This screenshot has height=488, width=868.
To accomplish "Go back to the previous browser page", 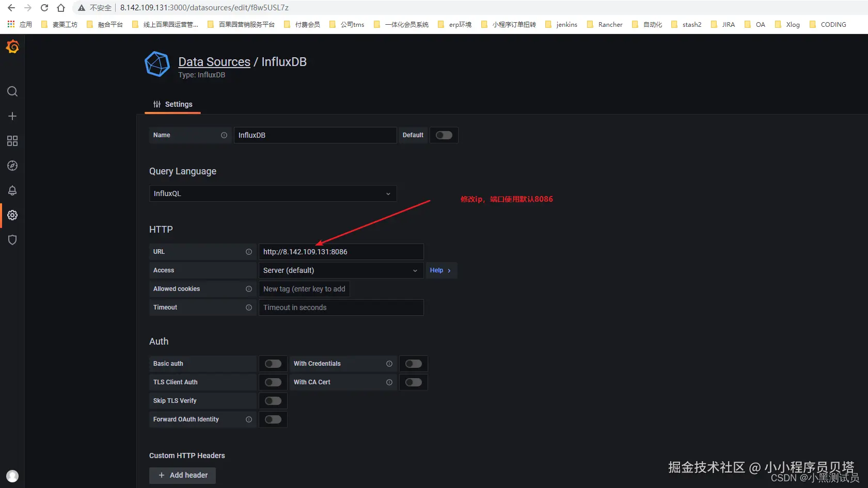I will coord(11,8).
